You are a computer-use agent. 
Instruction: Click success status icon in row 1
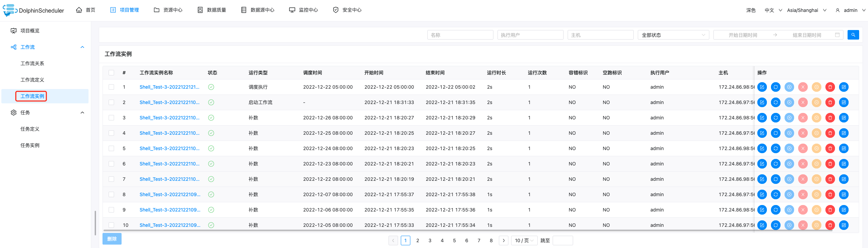pyautogui.click(x=211, y=87)
